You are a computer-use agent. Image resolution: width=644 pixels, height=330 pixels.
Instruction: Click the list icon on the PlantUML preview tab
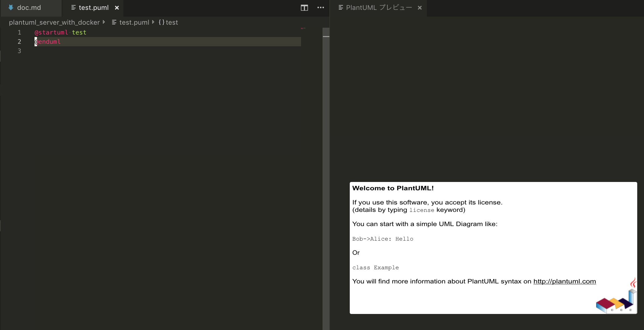point(341,7)
